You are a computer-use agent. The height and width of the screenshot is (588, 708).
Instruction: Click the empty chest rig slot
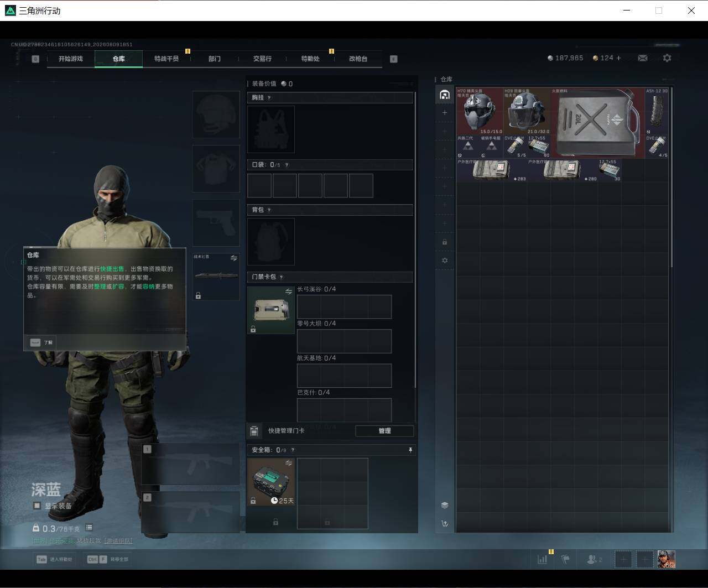[x=271, y=129]
